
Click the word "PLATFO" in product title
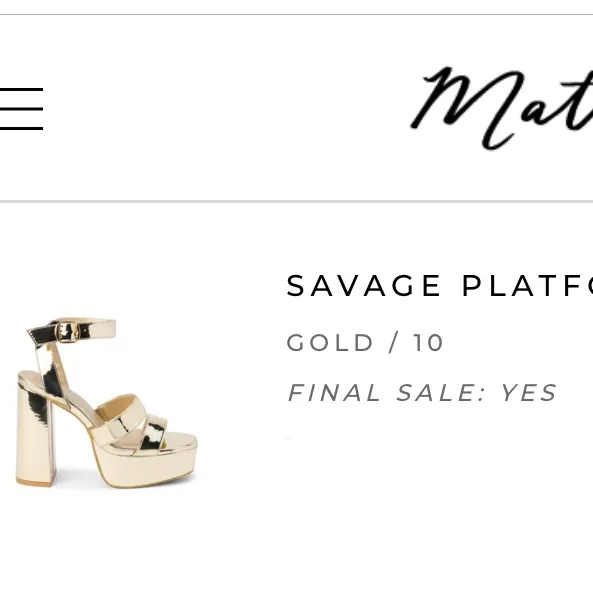(x=528, y=286)
